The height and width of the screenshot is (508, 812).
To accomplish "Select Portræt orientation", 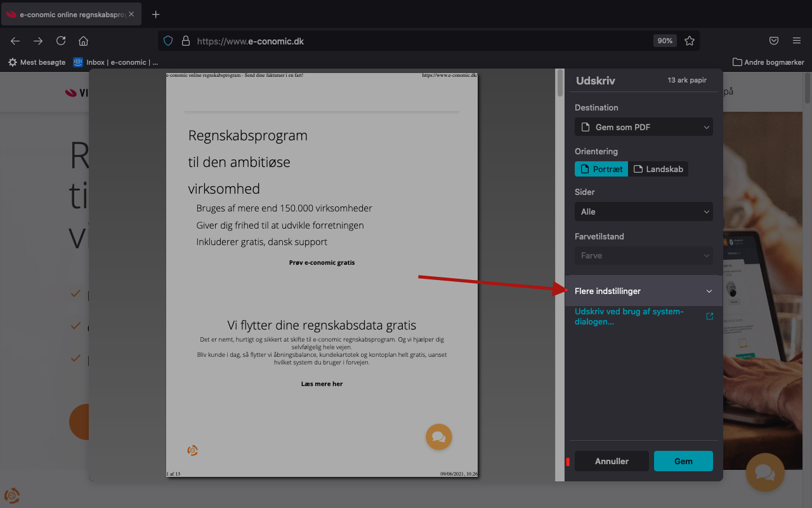I will coord(601,169).
